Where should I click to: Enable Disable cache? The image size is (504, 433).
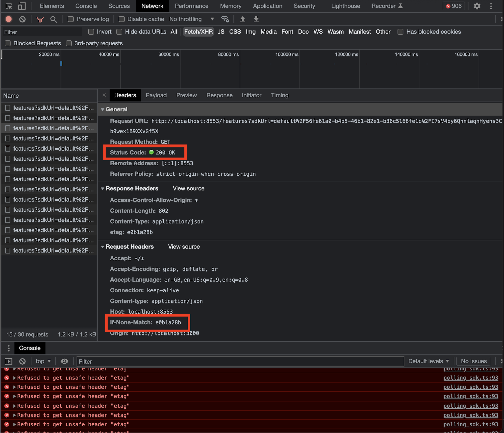pos(122,19)
